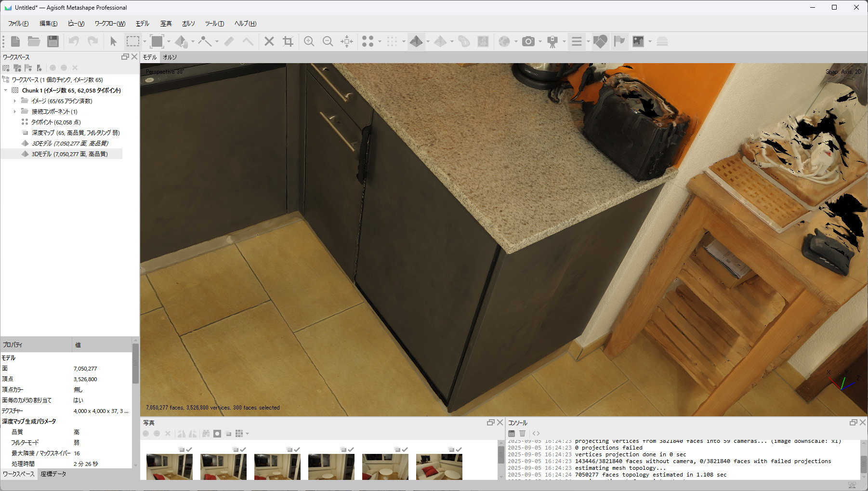The height and width of the screenshot is (491, 868).
Task: Select the 深度マップ tree item
Action: 76,133
